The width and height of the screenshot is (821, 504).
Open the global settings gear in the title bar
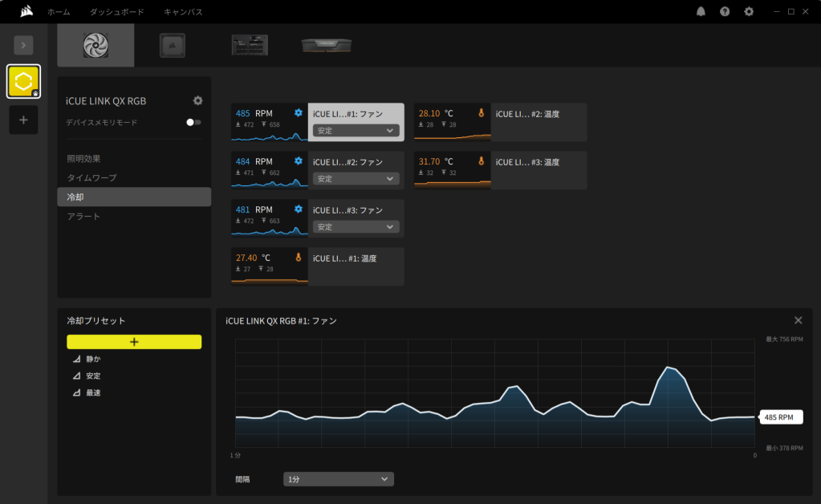click(x=749, y=11)
